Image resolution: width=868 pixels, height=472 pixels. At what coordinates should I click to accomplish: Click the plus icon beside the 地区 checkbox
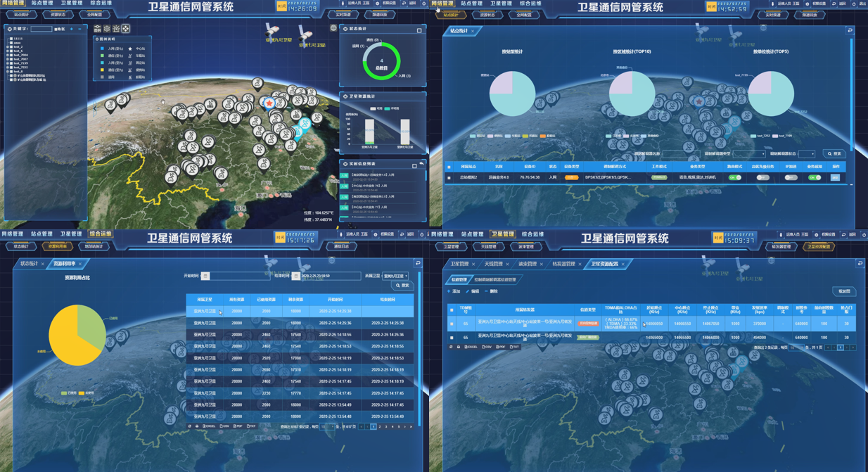point(72,29)
